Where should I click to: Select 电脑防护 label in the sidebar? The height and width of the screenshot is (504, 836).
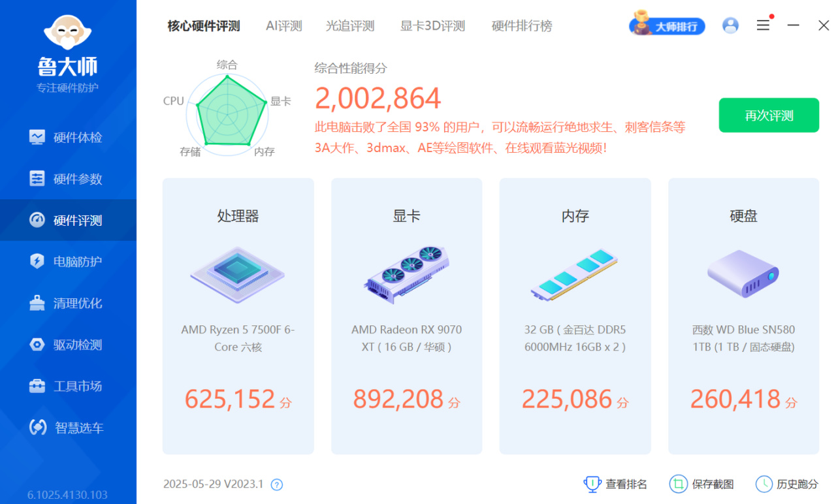(78, 262)
